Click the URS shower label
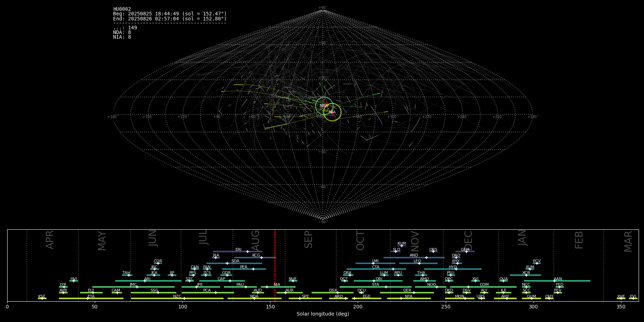This screenshot has width=644, height=322. [x=480, y=297]
